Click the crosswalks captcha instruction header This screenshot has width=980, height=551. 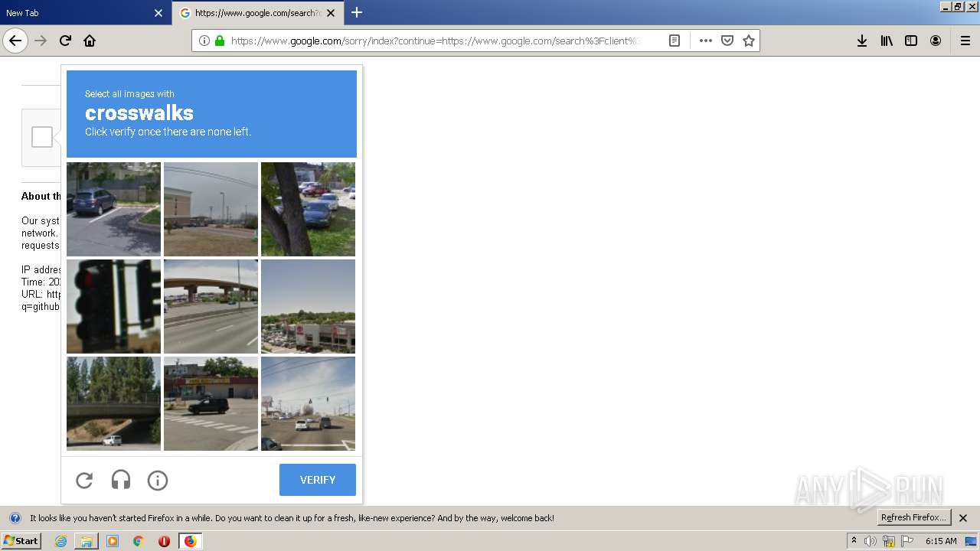tap(211, 114)
